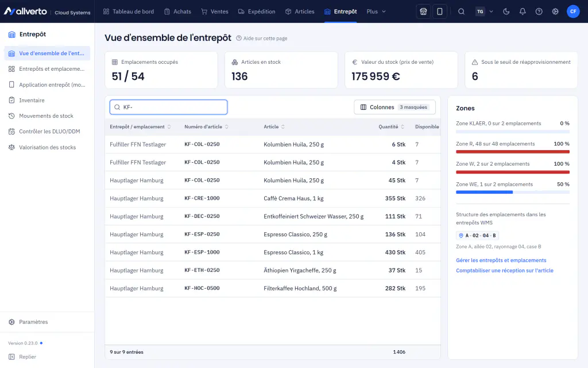Open the Colonnes button

pyautogui.click(x=394, y=107)
